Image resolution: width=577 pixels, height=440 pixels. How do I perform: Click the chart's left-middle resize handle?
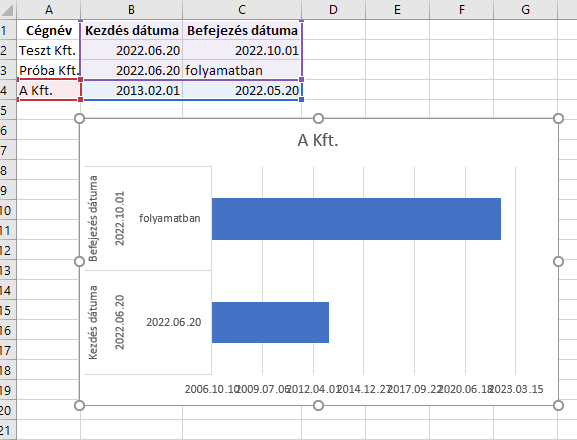click(x=79, y=262)
